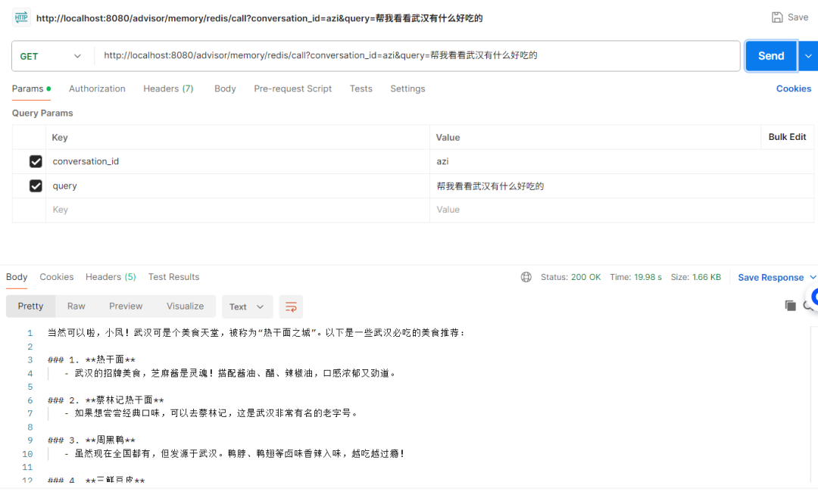Copy the response using the copy icon

[790, 306]
